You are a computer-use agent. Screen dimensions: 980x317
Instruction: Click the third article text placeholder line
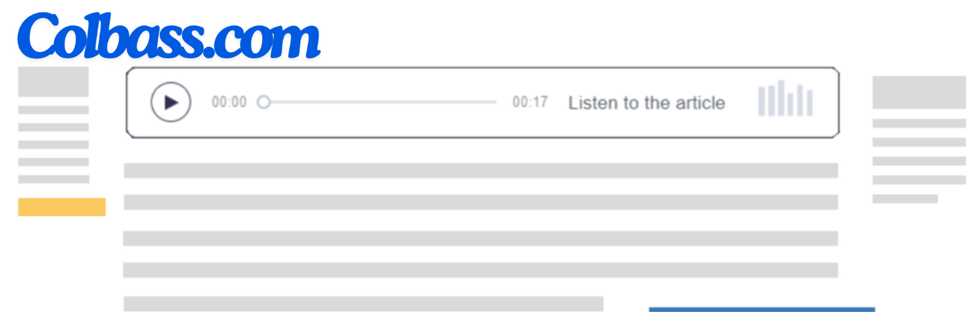480,238
